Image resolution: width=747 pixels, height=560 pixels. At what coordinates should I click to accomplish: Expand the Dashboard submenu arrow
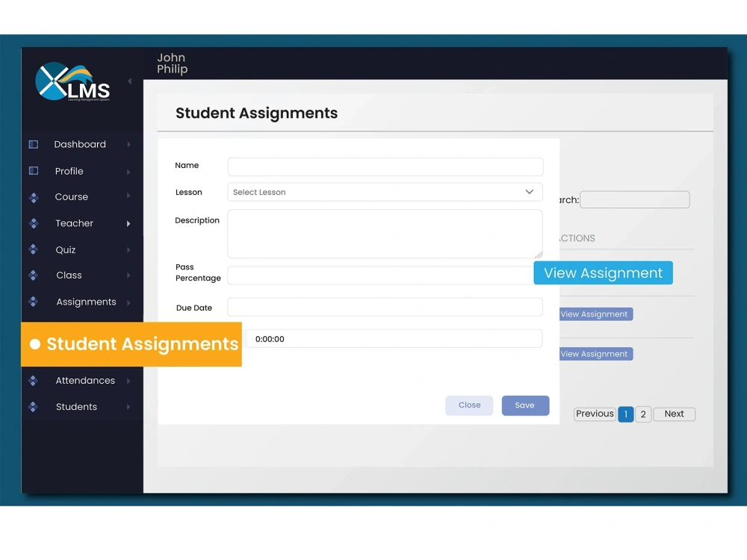(x=128, y=144)
